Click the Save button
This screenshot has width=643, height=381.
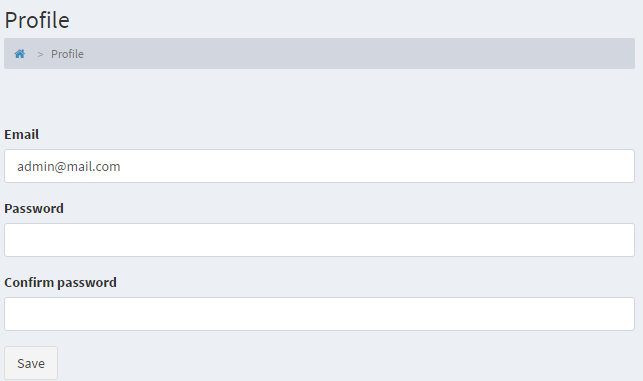31,363
